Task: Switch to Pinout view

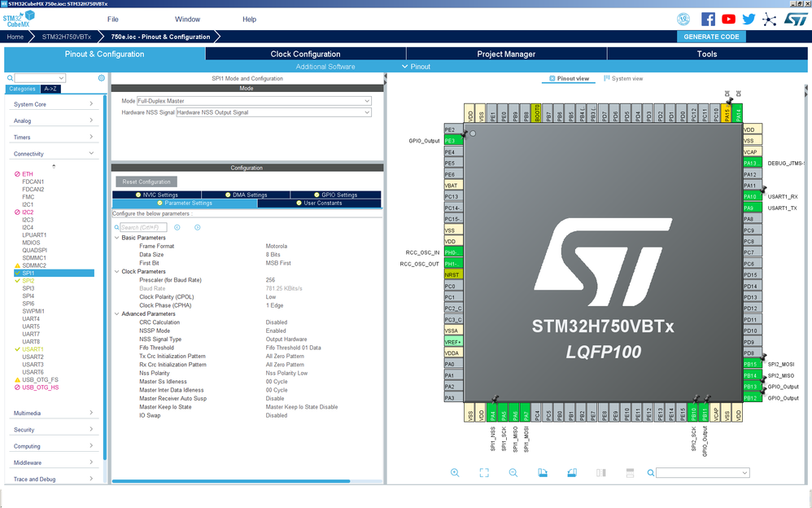Action: (x=569, y=78)
